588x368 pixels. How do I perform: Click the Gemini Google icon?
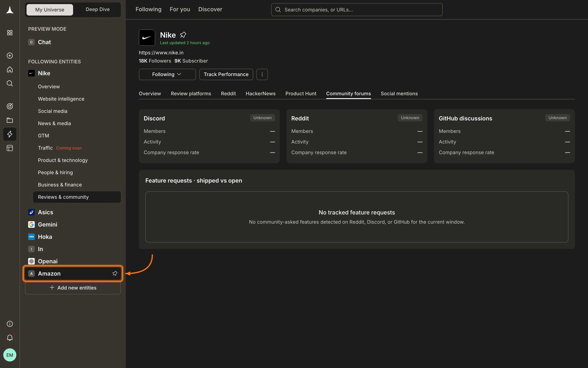(x=31, y=224)
